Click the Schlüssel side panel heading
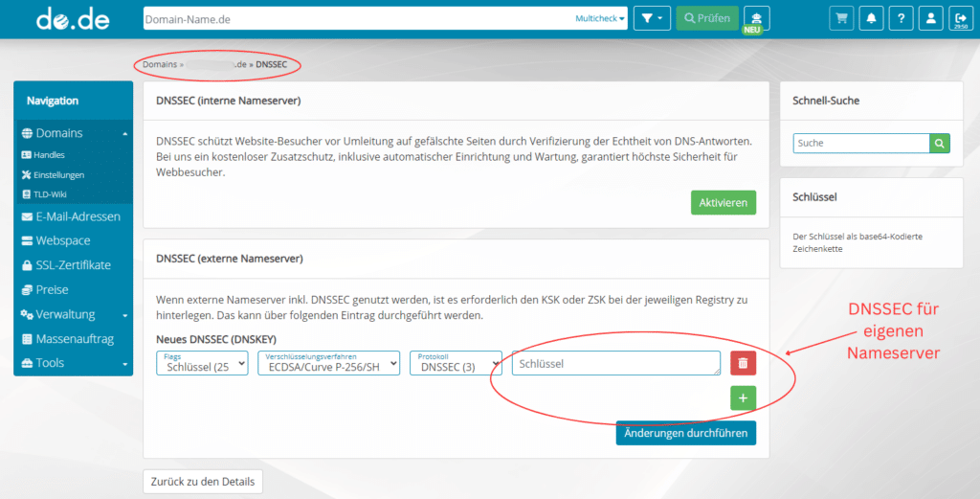The height and width of the screenshot is (499, 980). (x=814, y=197)
